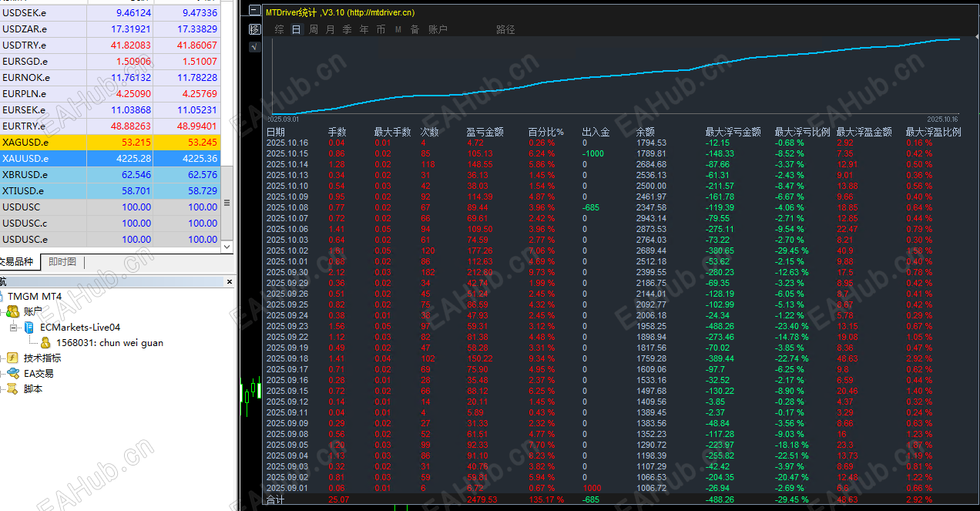
Task: Click the 百分比% percent column header
Action: [x=546, y=132]
